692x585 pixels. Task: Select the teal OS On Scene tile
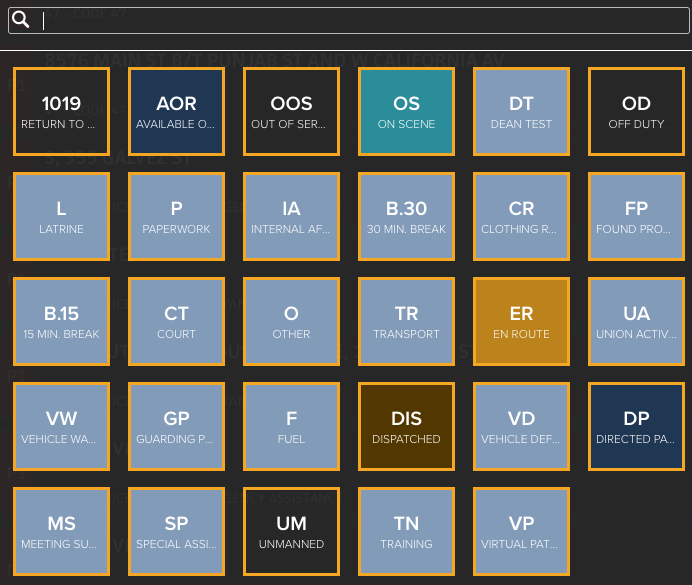pyautogui.click(x=406, y=112)
